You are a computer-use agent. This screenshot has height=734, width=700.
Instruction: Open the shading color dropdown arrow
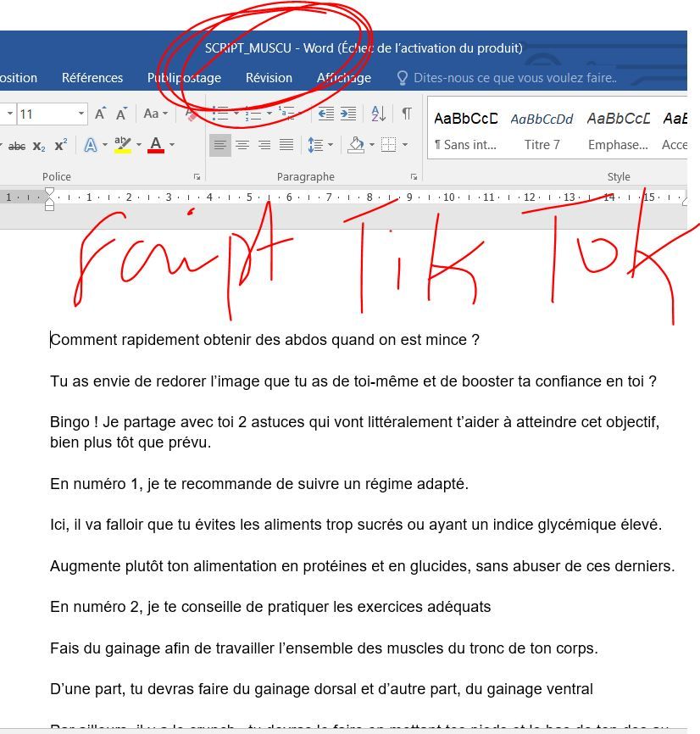coord(371,145)
